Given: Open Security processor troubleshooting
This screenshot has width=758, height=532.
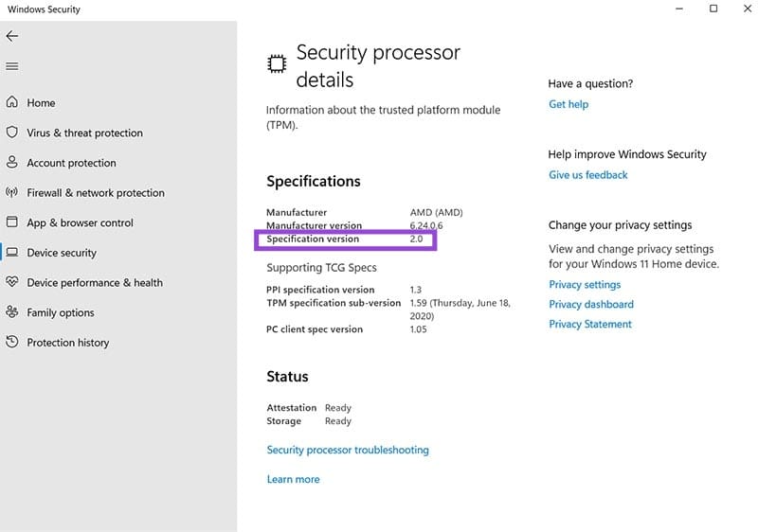Looking at the screenshot, I should [348, 451].
